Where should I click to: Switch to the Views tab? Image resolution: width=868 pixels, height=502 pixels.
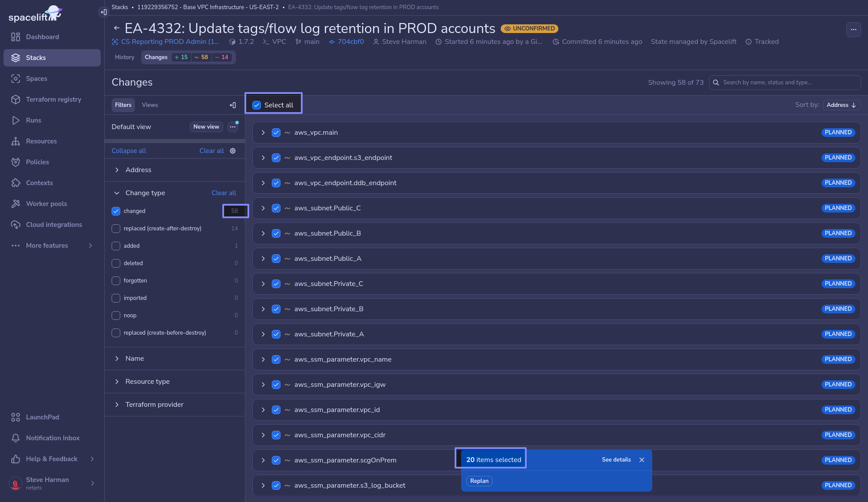click(150, 105)
